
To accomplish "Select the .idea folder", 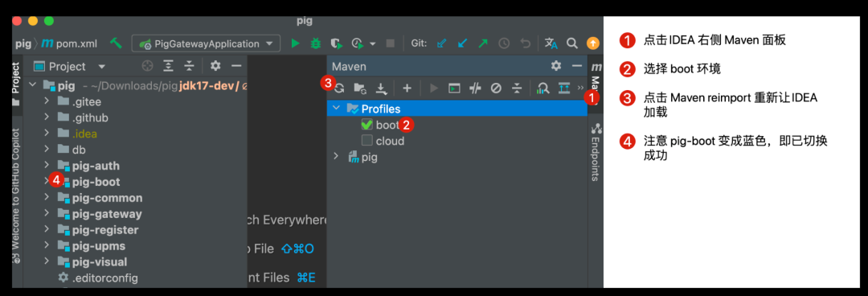I will pos(84,134).
